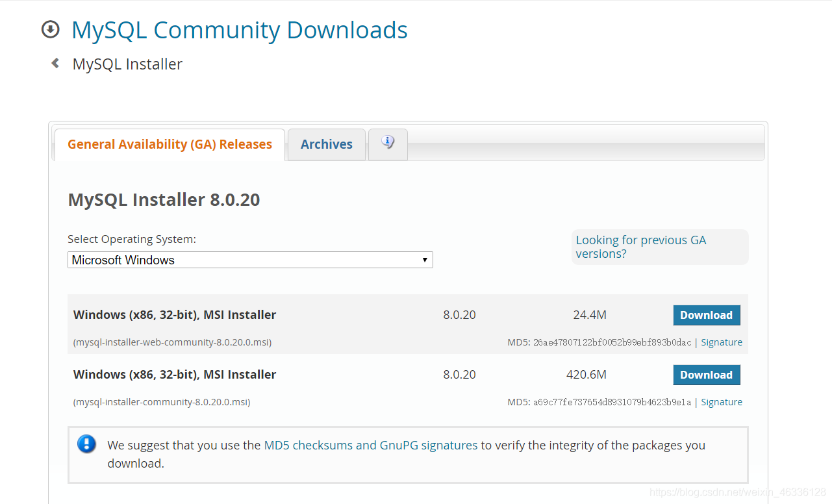This screenshot has height=504, width=832.
Task: Open the information icon tab
Action: [x=388, y=144]
